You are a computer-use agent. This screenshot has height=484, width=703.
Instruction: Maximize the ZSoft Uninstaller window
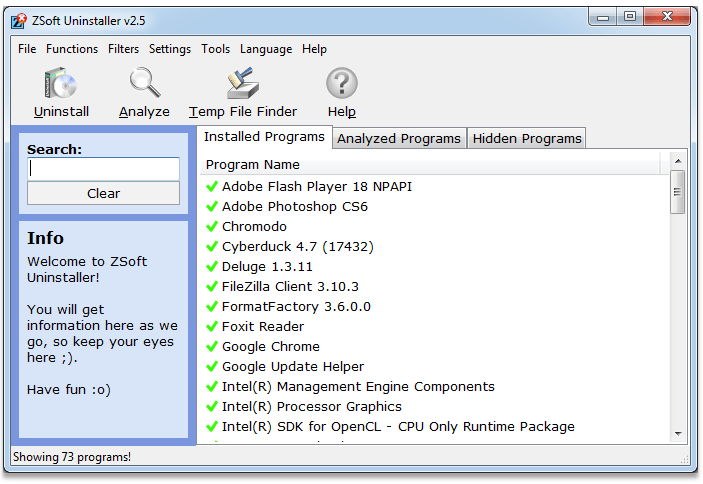pyautogui.click(x=629, y=17)
